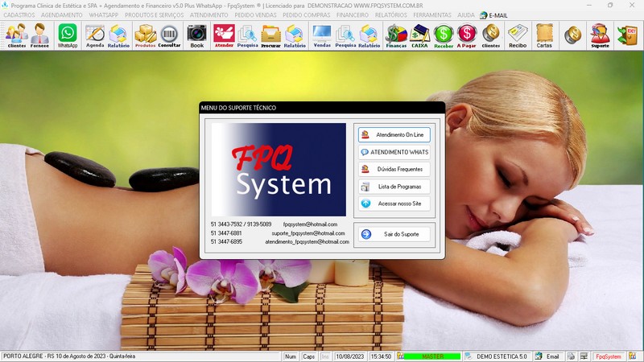Open the RELATÓRIOS menu

(x=391, y=14)
